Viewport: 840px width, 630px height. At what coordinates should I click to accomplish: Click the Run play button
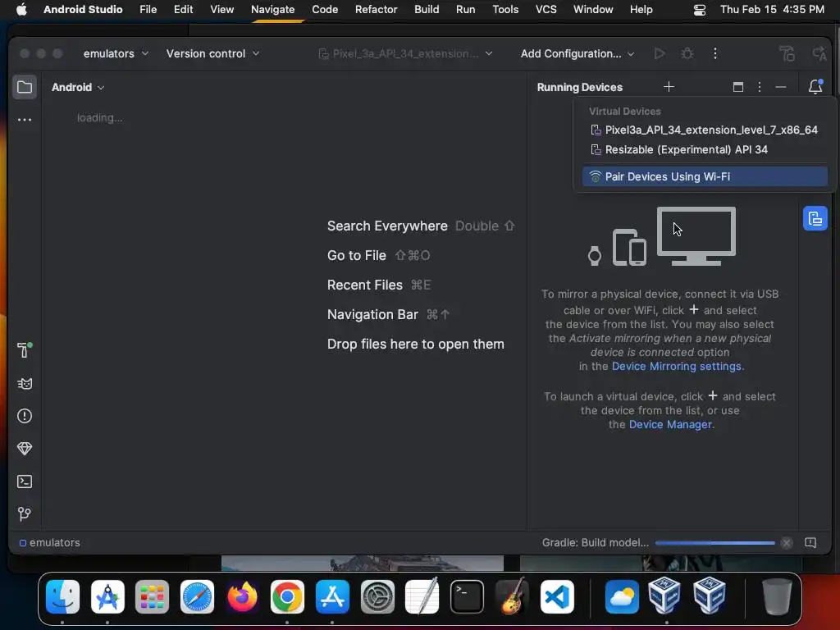pos(660,53)
